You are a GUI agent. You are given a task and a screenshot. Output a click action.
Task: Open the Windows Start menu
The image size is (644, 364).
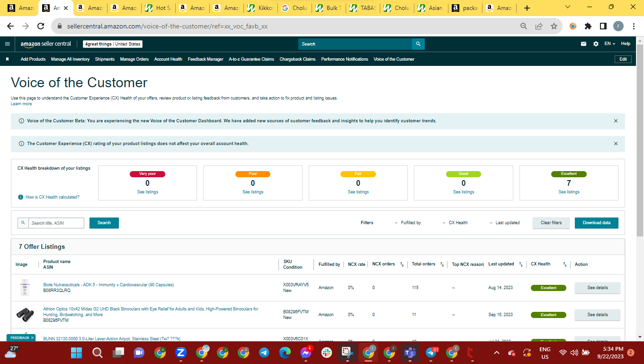[76, 353]
